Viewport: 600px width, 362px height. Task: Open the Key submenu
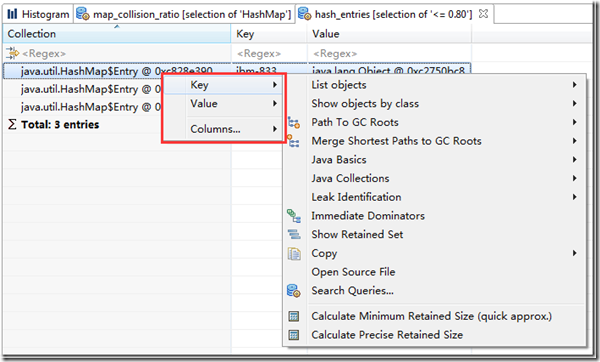point(223,85)
